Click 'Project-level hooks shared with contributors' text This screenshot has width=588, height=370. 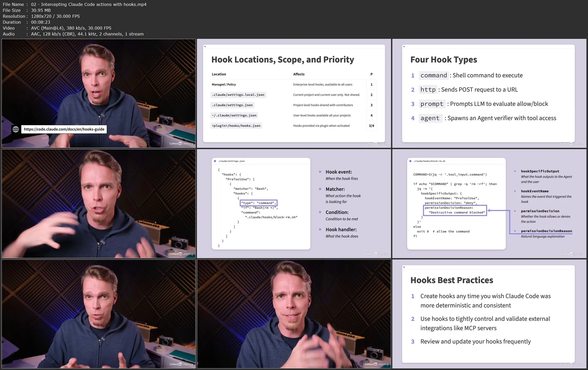[x=323, y=105]
